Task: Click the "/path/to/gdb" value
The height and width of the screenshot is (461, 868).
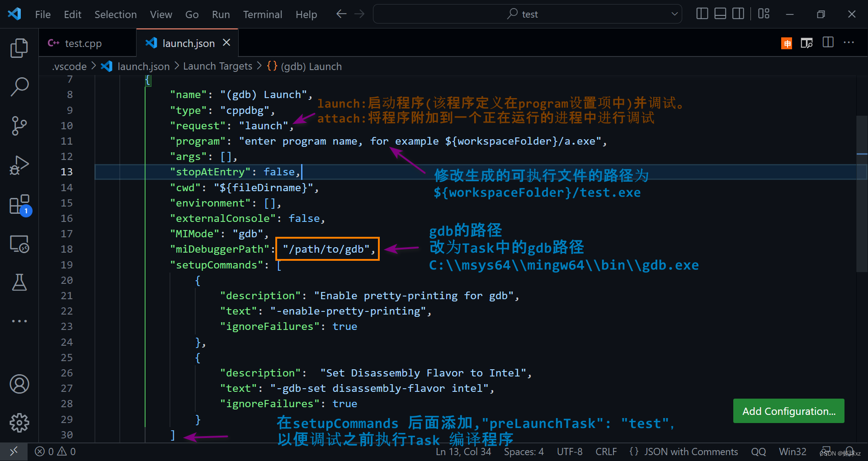Action: [326, 249]
